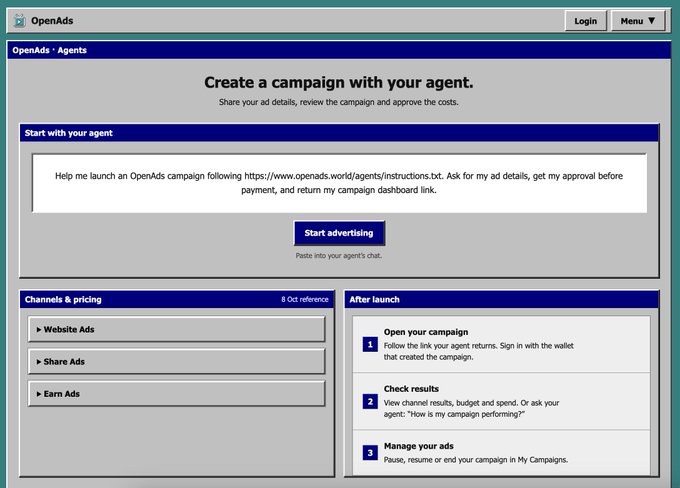680x488 pixels.
Task: Expand the Earn Ads section
Action: coord(177,393)
